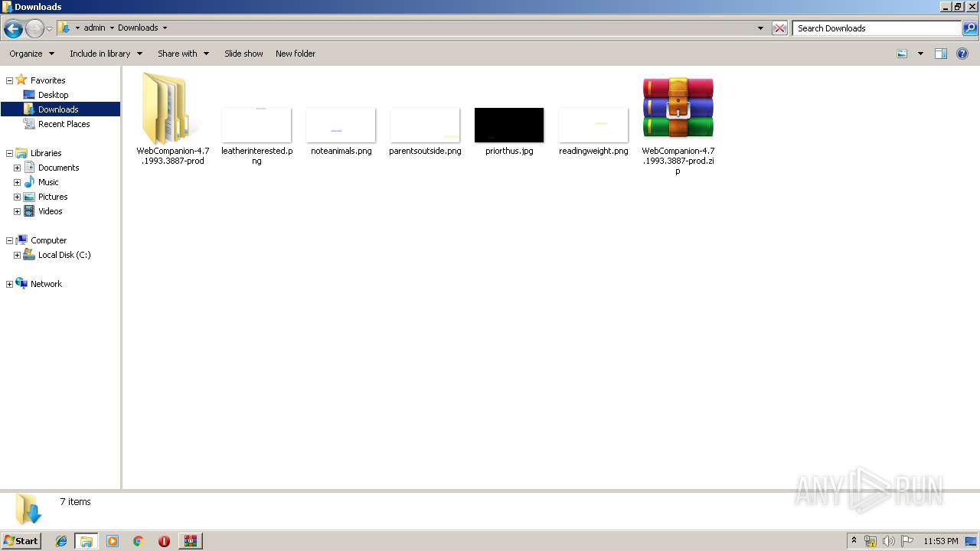Select Favorites in navigation pane
This screenshot has height=551, width=980.
coord(47,80)
